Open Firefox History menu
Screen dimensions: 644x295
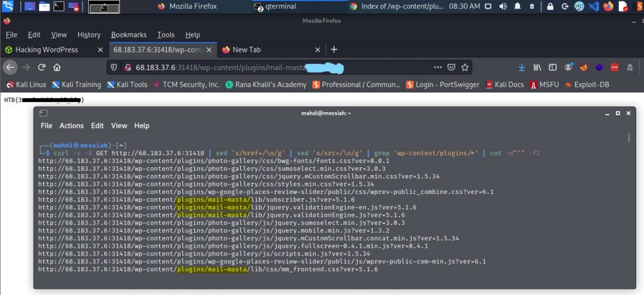(89, 35)
